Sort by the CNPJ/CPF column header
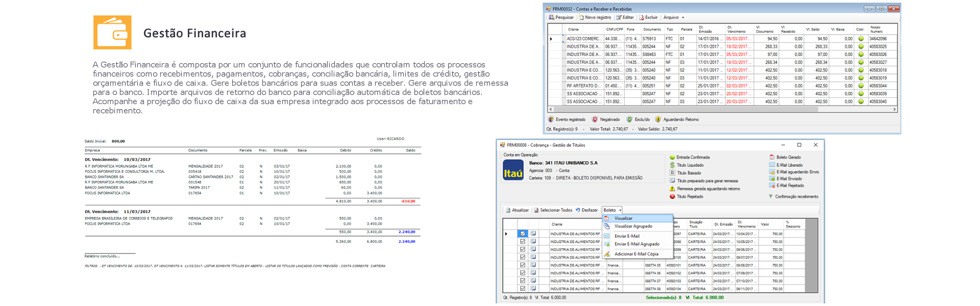The width and height of the screenshot is (980, 306). 615,30
